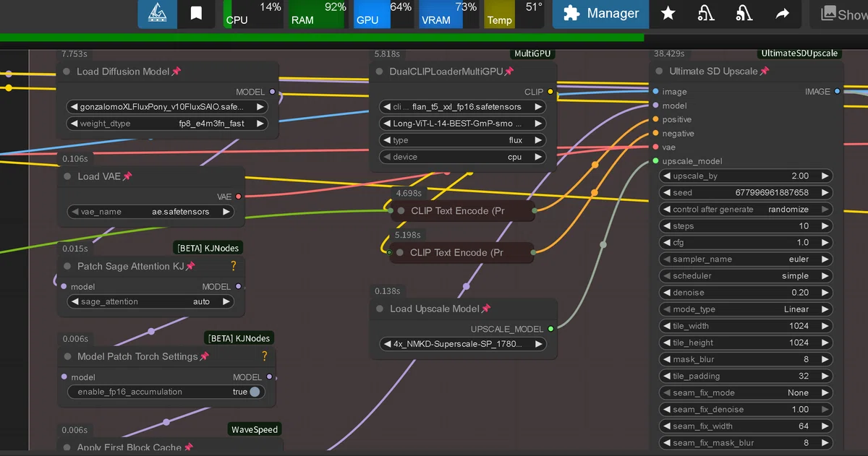
Task: Open the flan_t5_xxl_fp16.safetensors clip dropdown
Action: click(x=462, y=106)
